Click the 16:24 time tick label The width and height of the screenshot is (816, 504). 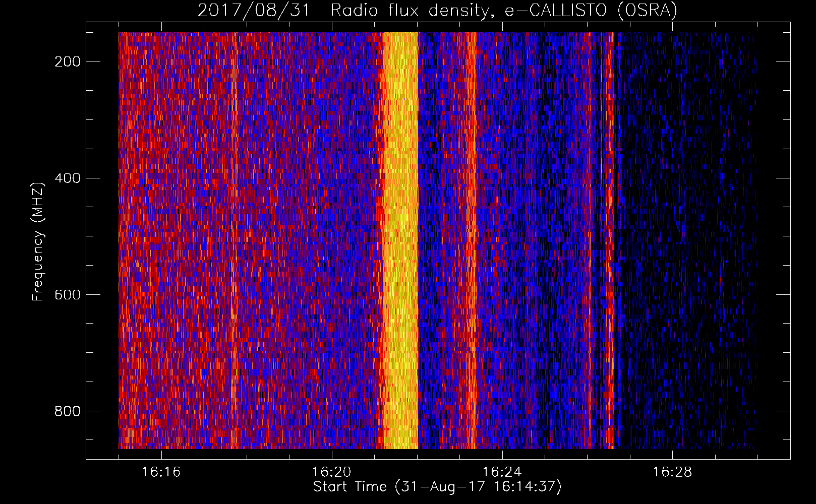[x=502, y=472]
